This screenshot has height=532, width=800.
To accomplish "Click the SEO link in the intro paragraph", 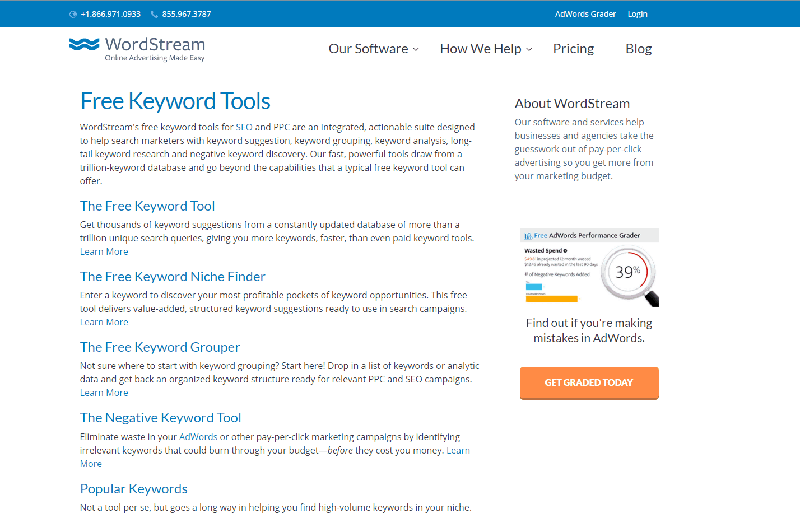I will [x=244, y=127].
